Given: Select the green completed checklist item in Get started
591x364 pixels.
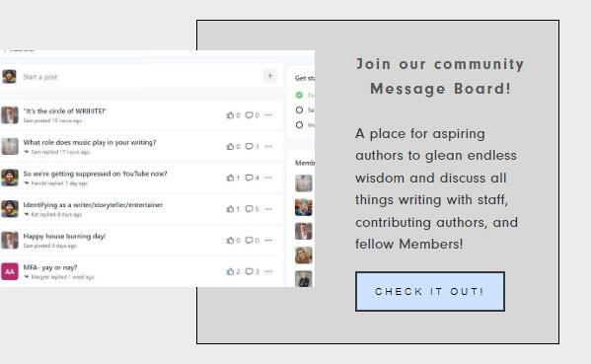Looking at the screenshot, I should [299, 95].
